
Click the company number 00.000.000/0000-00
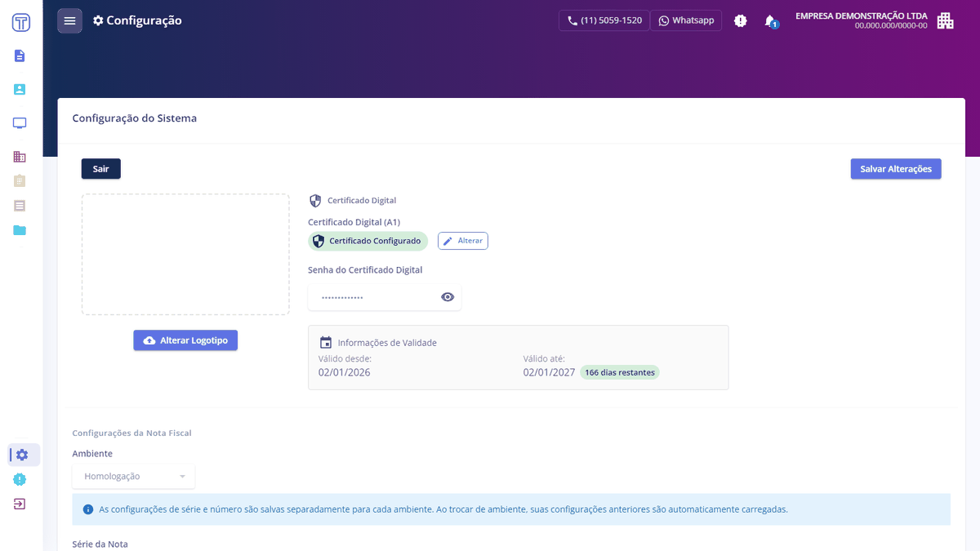click(x=891, y=26)
